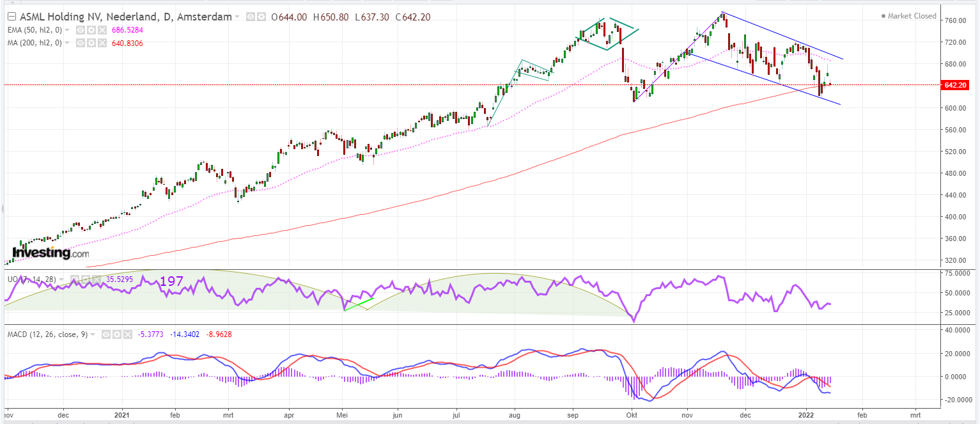980x424 pixels.
Task: Click the Okt label on the time axis
Action: click(x=632, y=414)
